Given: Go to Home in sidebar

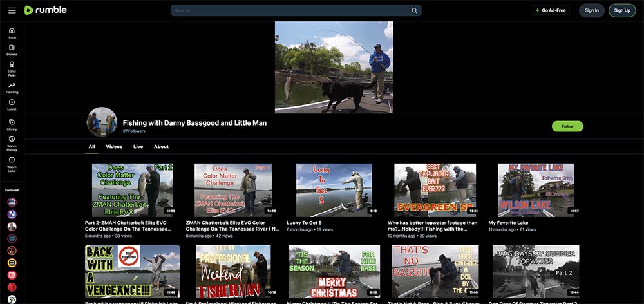Looking at the screenshot, I should 12,33.
